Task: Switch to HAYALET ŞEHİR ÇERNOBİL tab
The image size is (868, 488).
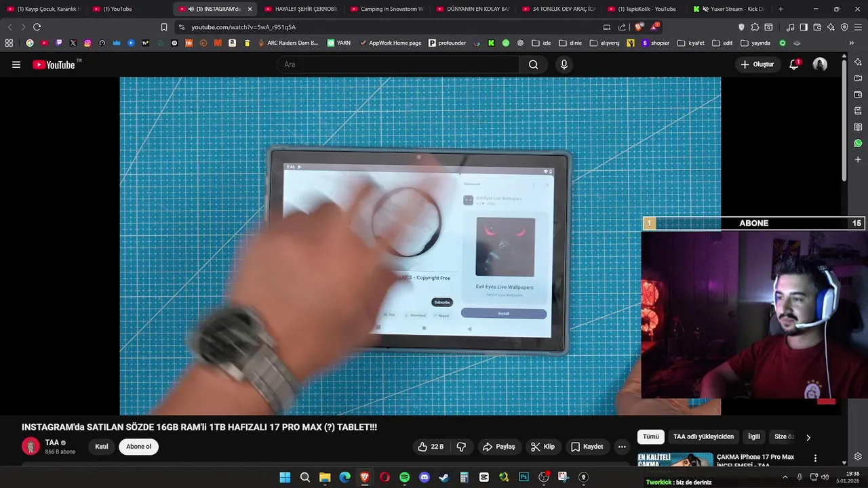Action: click(x=302, y=9)
